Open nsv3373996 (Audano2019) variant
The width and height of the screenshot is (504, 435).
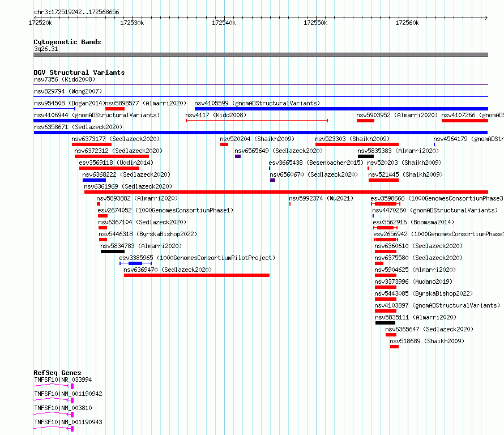point(413,282)
